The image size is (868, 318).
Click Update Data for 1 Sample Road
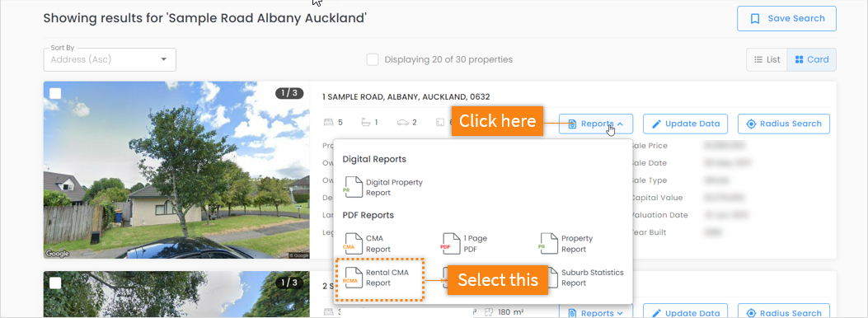pyautogui.click(x=685, y=124)
